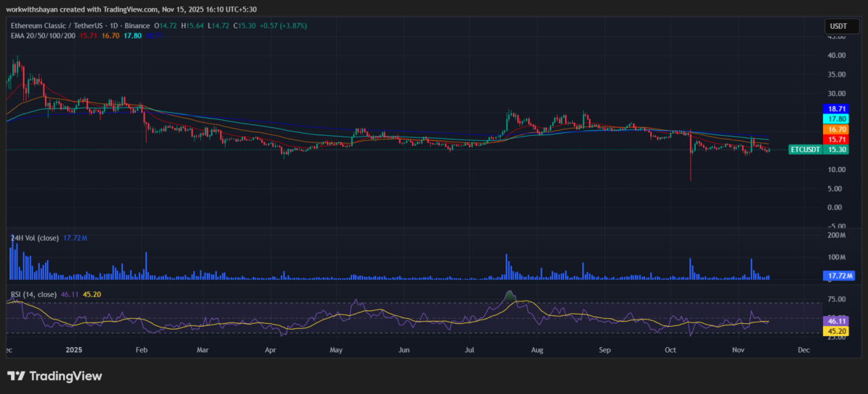This screenshot has width=868, height=394.
Task: Click the blue 17.72M volume axis label
Action: 839,275
